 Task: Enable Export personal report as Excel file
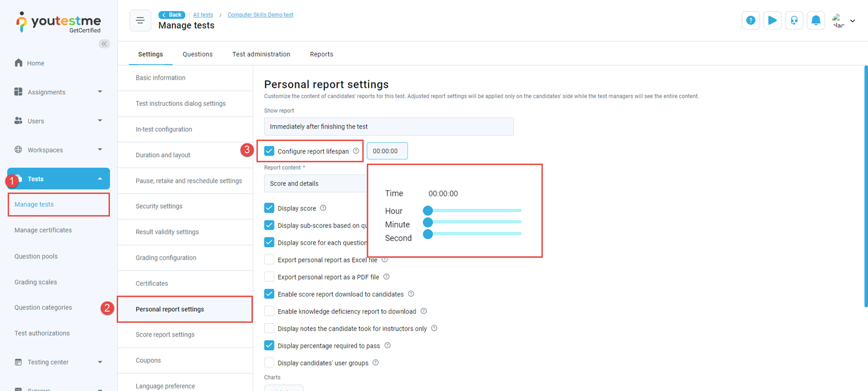tap(269, 260)
